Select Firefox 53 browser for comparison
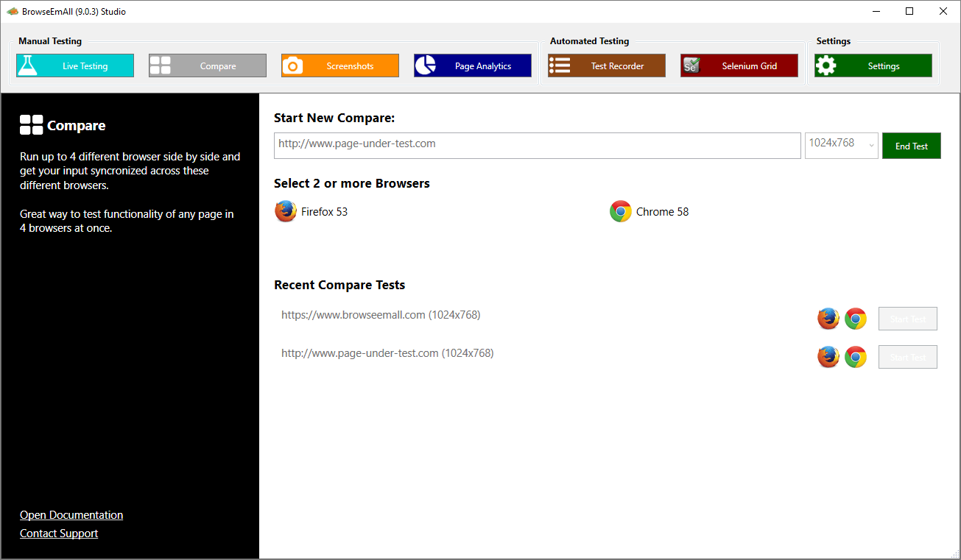961x560 pixels. [x=311, y=212]
